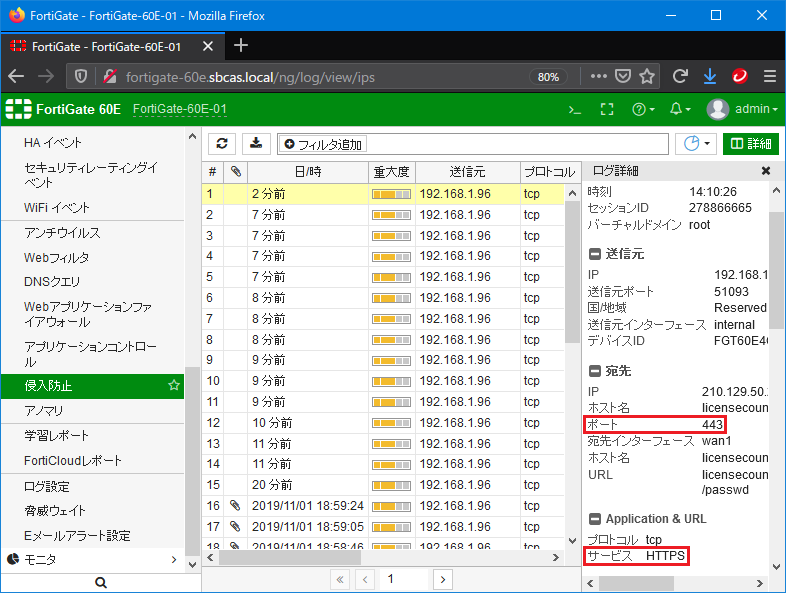This screenshot has width=786, height=593.
Task: Download the log with the download icon
Action: click(256, 144)
